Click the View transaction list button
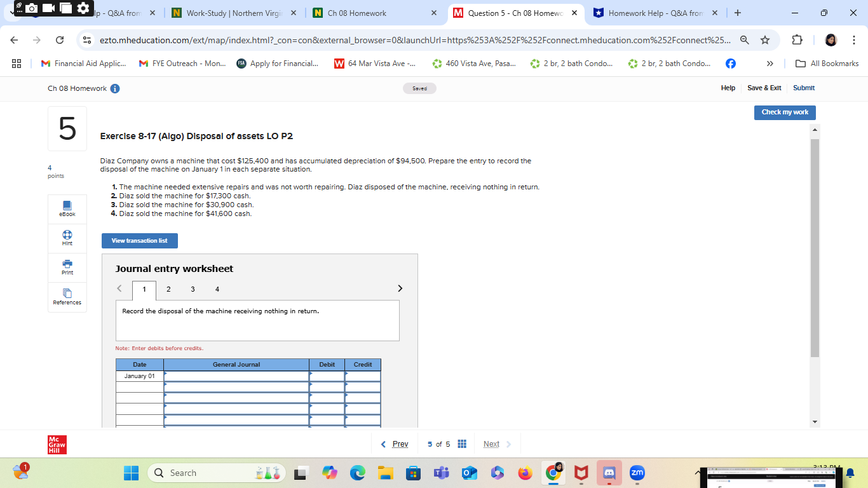 139,241
